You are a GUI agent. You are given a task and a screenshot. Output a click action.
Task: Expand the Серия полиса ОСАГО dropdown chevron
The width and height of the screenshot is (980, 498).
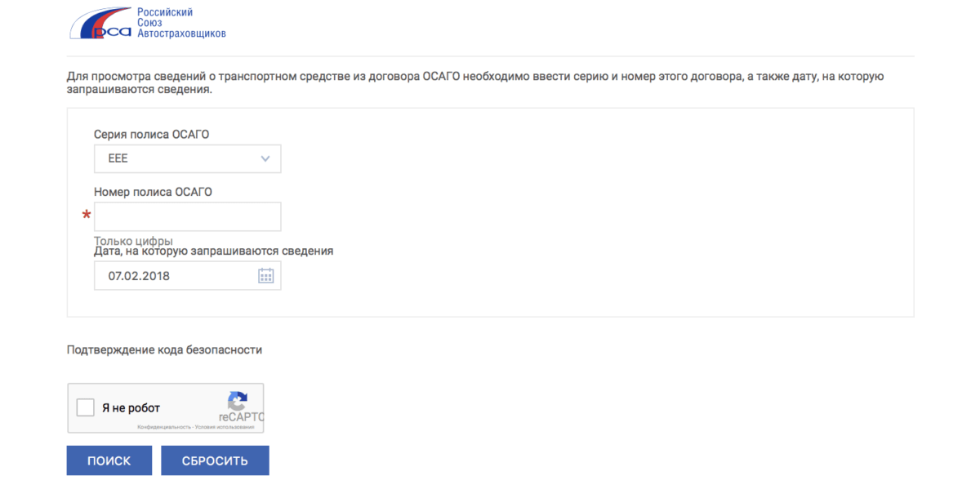(x=265, y=159)
